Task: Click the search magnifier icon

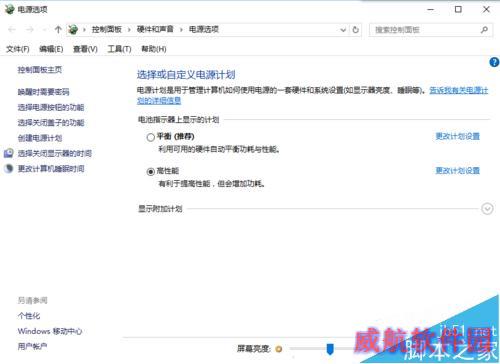Action: pos(484,30)
